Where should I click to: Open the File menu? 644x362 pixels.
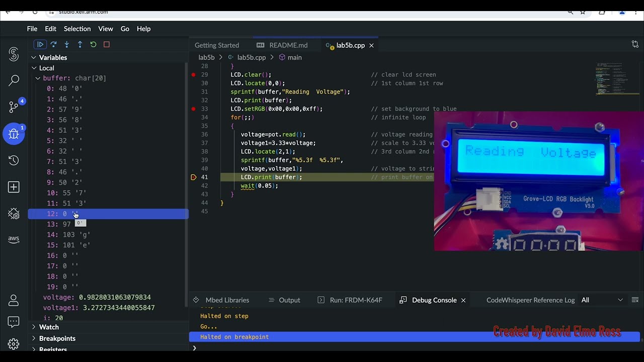(x=32, y=29)
